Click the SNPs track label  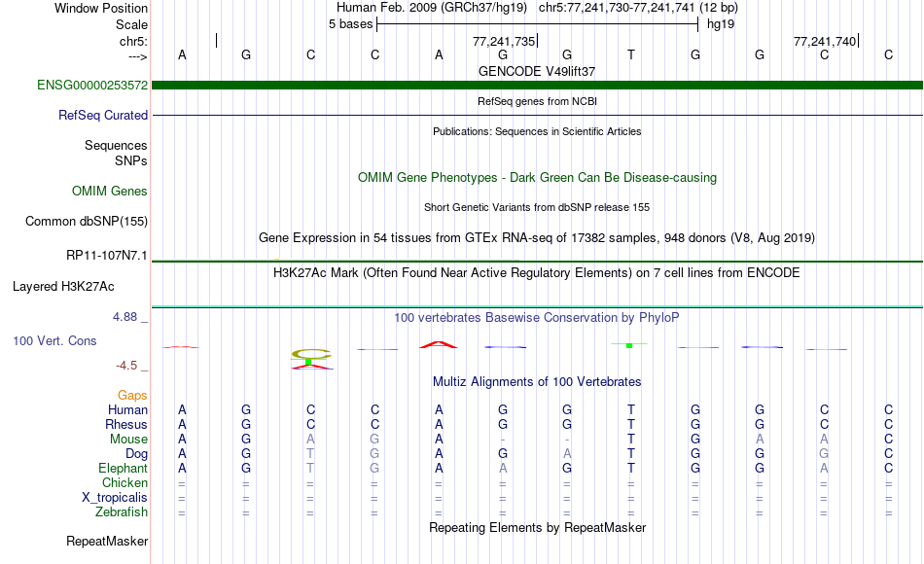[x=131, y=160]
